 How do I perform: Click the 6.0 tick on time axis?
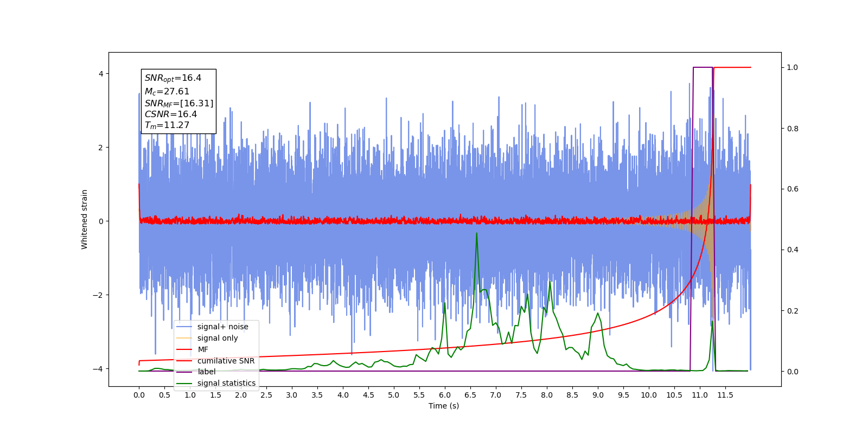[x=445, y=395]
